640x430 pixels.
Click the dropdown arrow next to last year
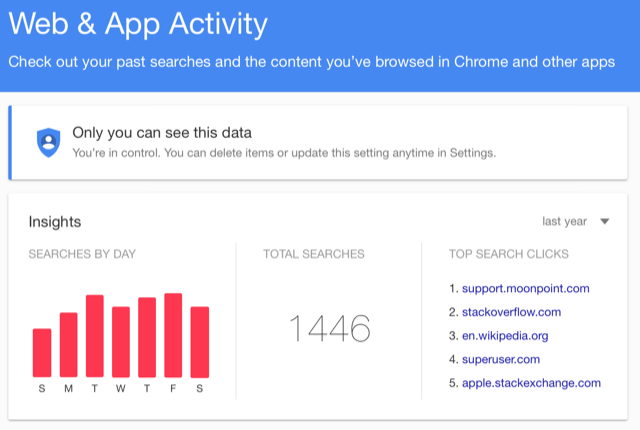(x=604, y=222)
